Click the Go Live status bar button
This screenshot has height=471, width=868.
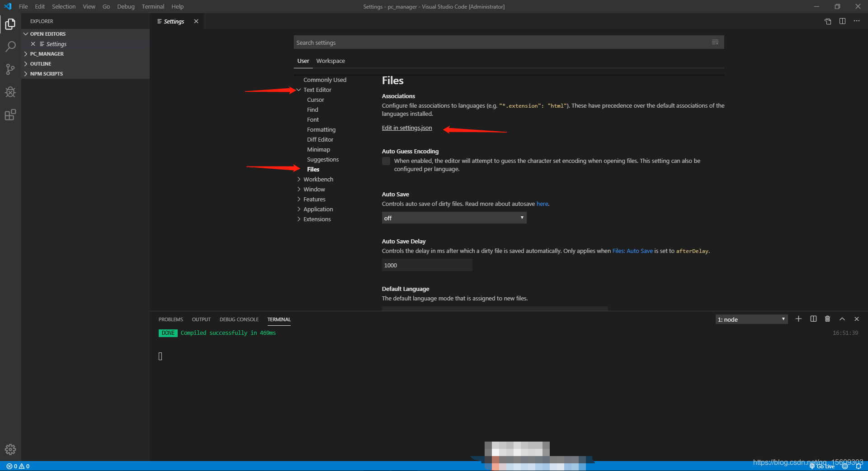pos(822,466)
